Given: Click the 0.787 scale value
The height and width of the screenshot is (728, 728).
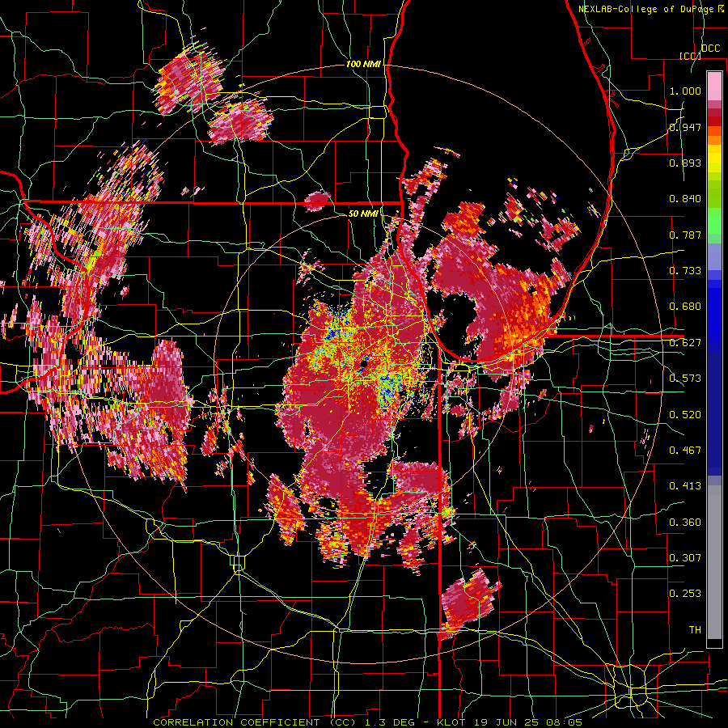Looking at the screenshot, I should (685, 235).
